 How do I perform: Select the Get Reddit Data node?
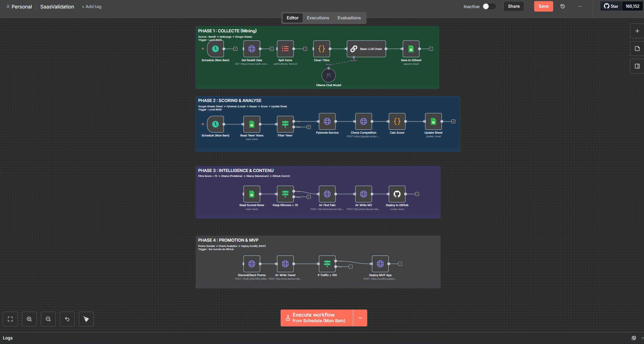pyautogui.click(x=252, y=49)
